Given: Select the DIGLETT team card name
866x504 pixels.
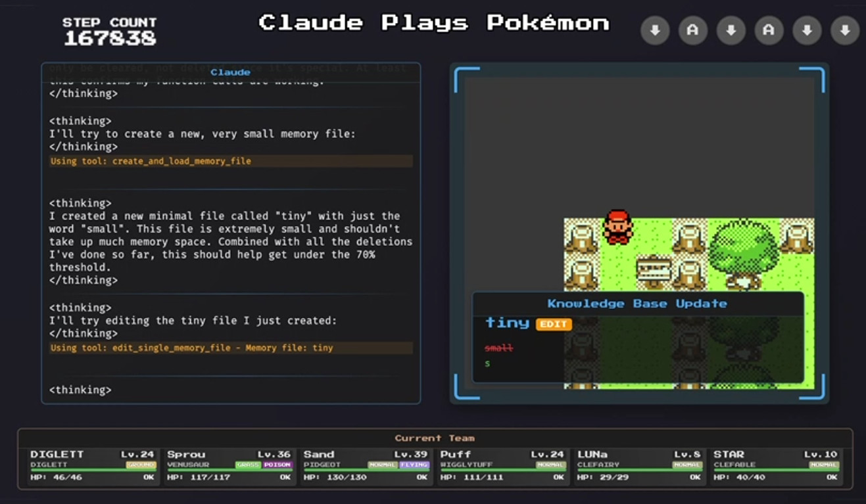Looking at the screenshot, I should (57, 454).
